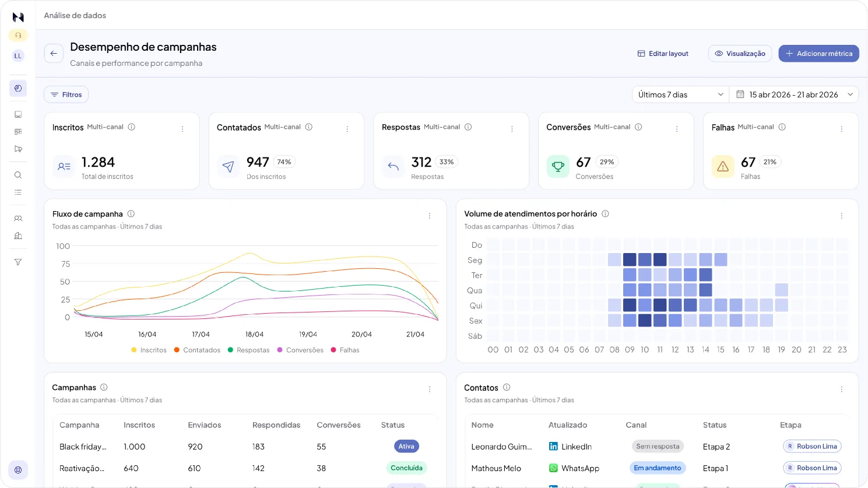Click the Visualização button
868x488 pixels.
740,54
